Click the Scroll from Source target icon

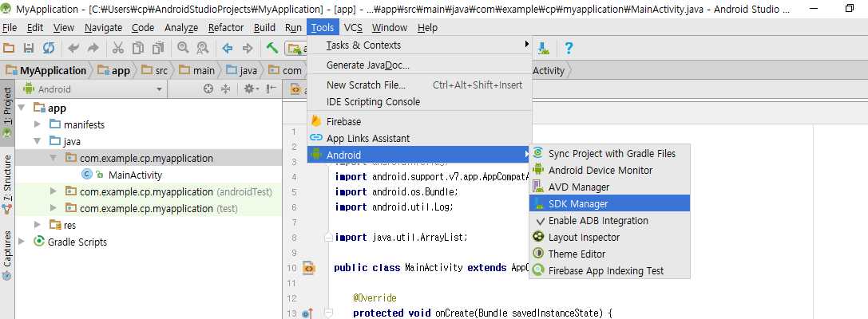pos(208,89)
